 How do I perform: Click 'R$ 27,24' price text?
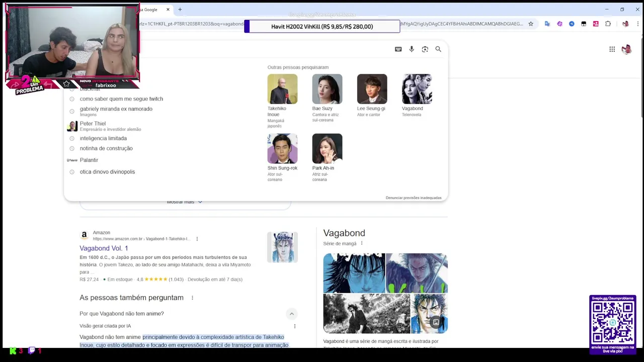[89, 280]
